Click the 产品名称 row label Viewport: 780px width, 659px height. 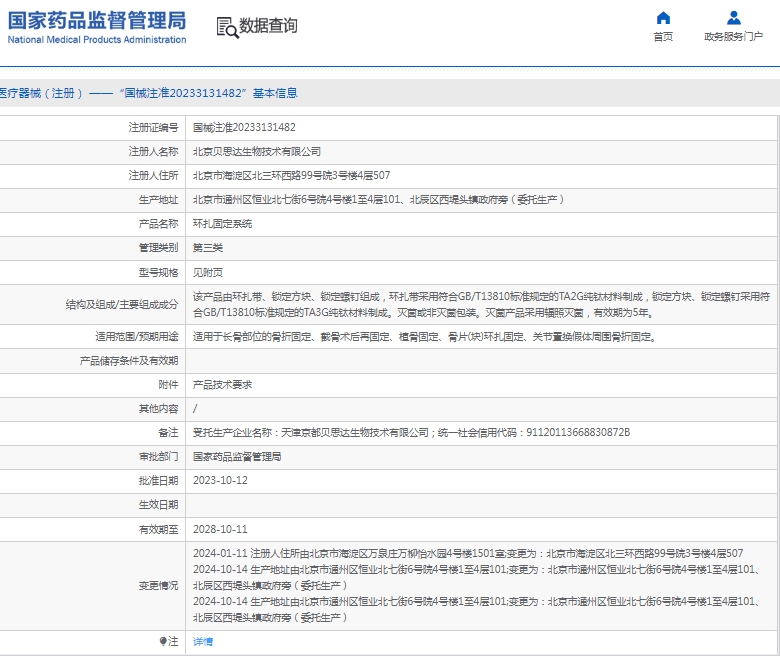[158, 223]
